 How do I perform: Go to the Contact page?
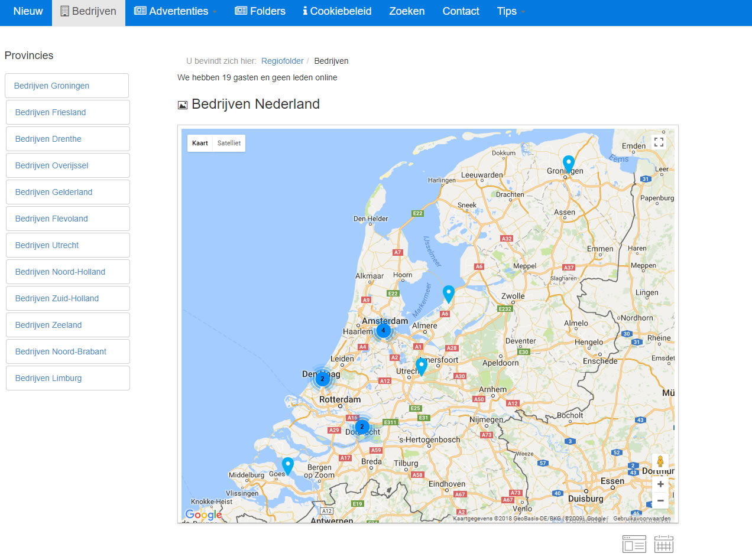(461, 11)
